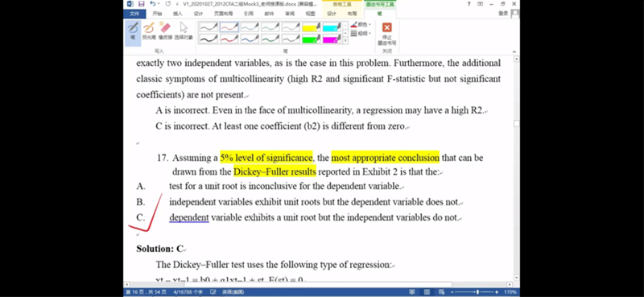
Task: Click 停止墨迹书写 to stop inking
Action: (x=387, y=34)
